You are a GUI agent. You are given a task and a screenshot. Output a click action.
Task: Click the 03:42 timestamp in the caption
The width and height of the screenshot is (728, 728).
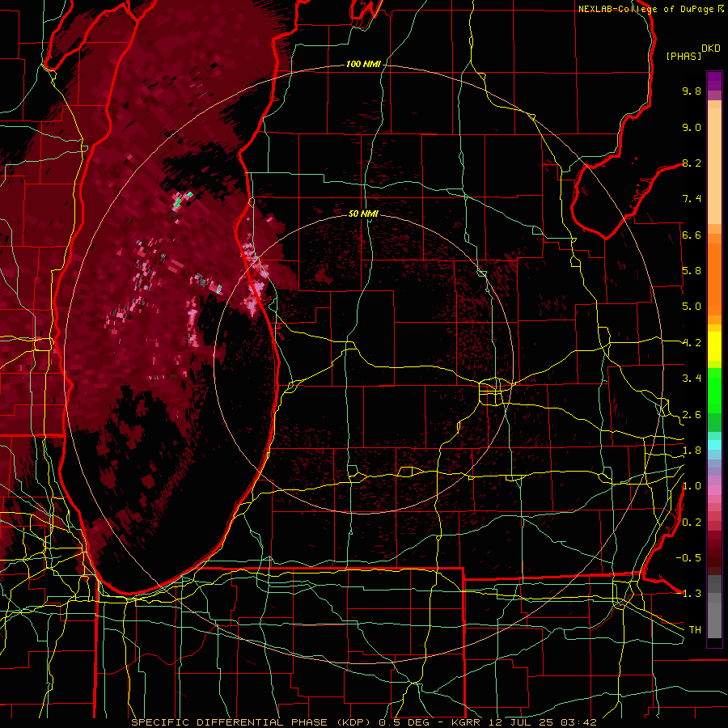pyautogui.click(x=578, y=722)
